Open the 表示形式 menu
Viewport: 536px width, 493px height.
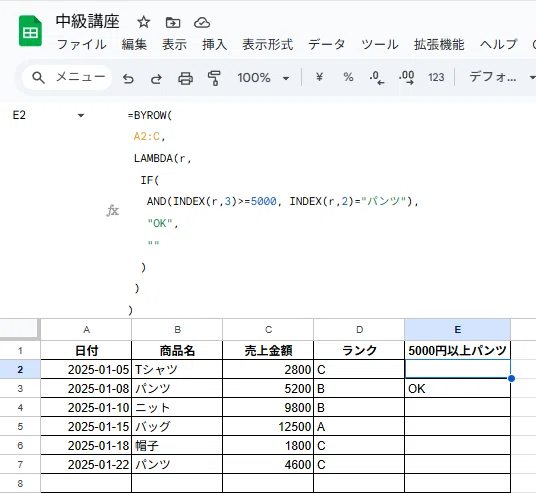click(268, 44)
